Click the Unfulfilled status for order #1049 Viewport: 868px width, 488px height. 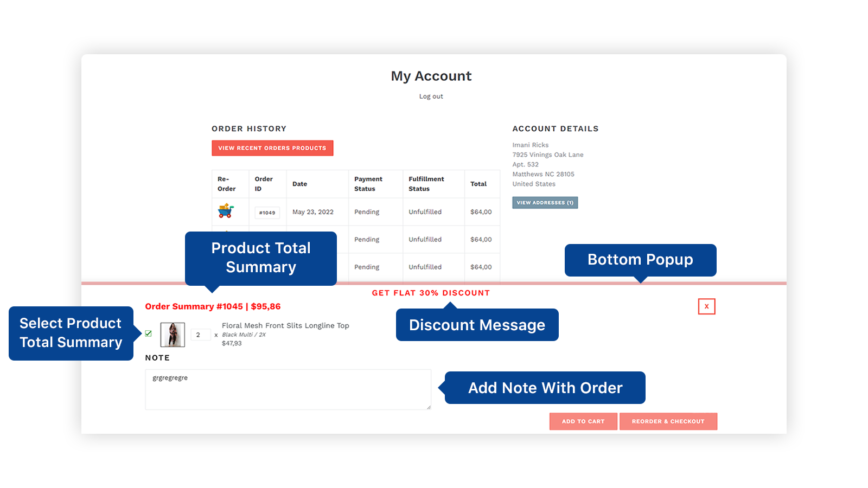pyautogui.click(x=425, y=212)
